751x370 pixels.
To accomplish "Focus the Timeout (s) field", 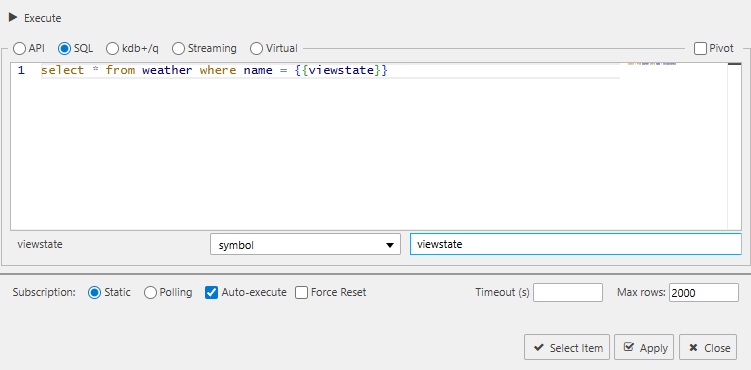I will pyautogui.click(x=568, y=292).
